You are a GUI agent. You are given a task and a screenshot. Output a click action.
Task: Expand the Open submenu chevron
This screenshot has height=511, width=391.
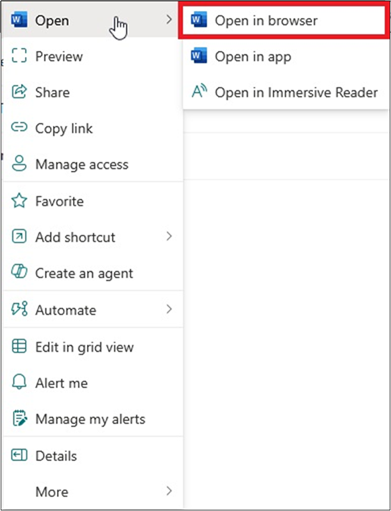pos(169,20)
